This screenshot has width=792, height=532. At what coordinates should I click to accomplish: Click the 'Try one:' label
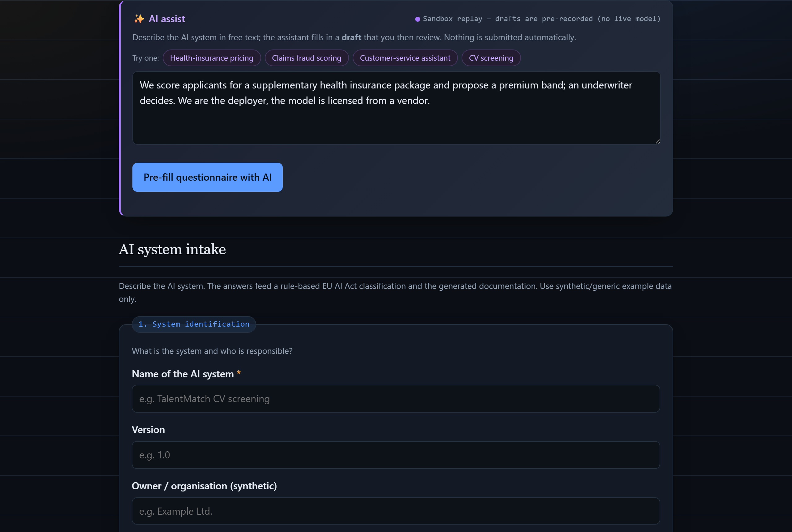tap(146, 58)
